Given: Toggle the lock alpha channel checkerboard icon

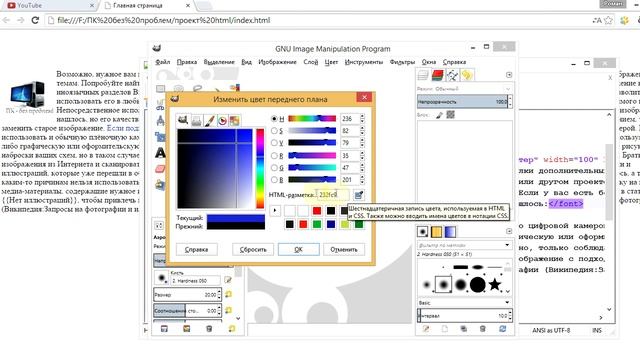Looking at the screenshot, I should (x=450, y=115).
